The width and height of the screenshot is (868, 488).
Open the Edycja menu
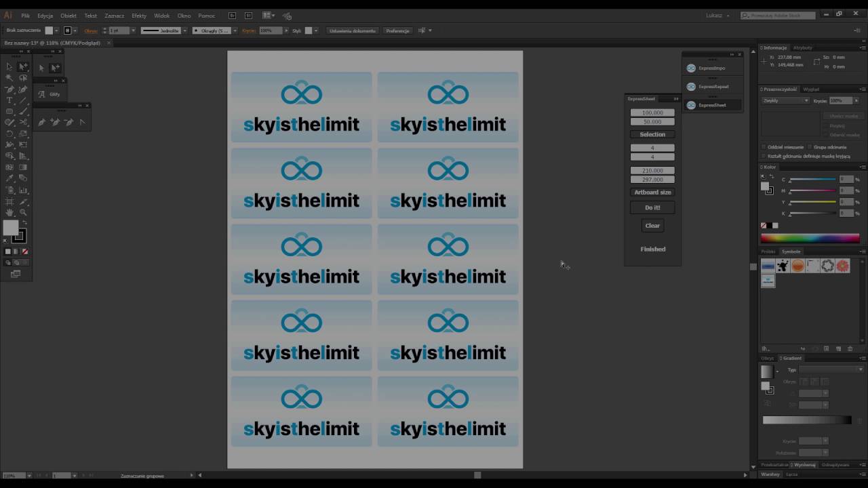point(45,15)
